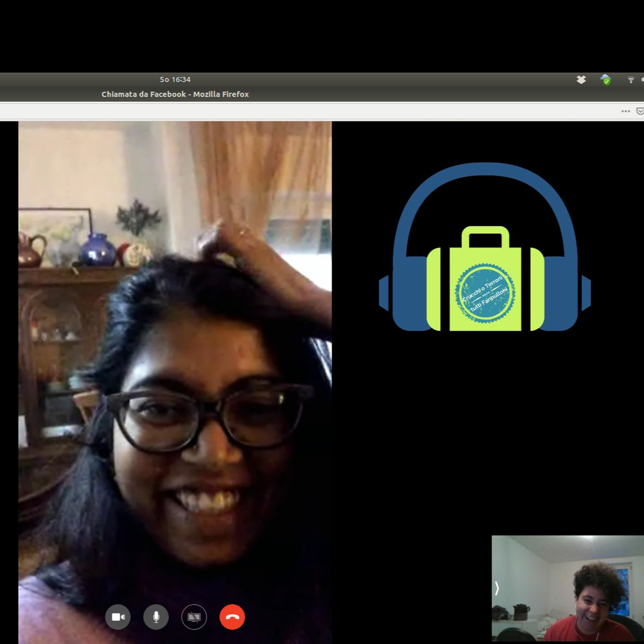Save page to Pocket icon
The height and width of the screenshot is (644, 644).
point(640,111)
